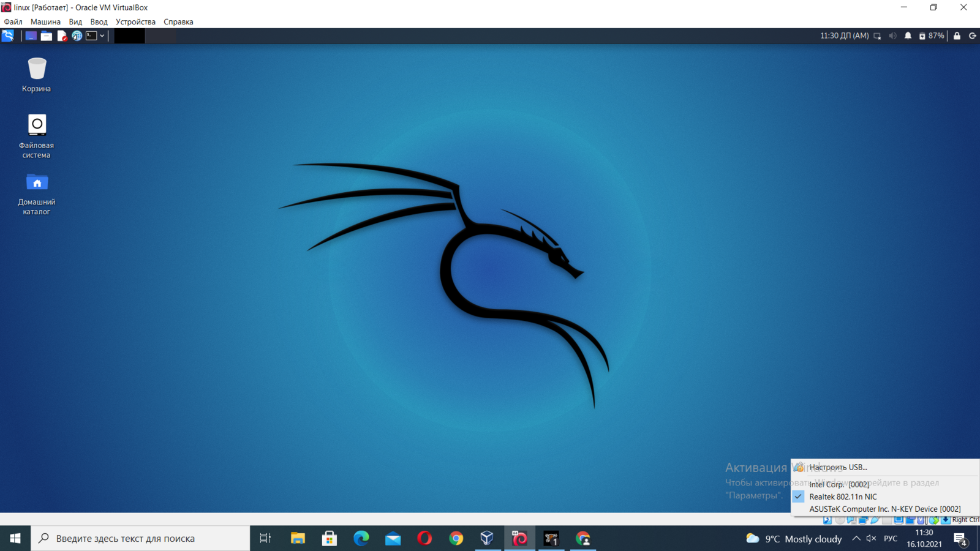Screen dimensions: 980x551
Task: Open Microsoft Store from the taskbar
Action: coord(330,538)
